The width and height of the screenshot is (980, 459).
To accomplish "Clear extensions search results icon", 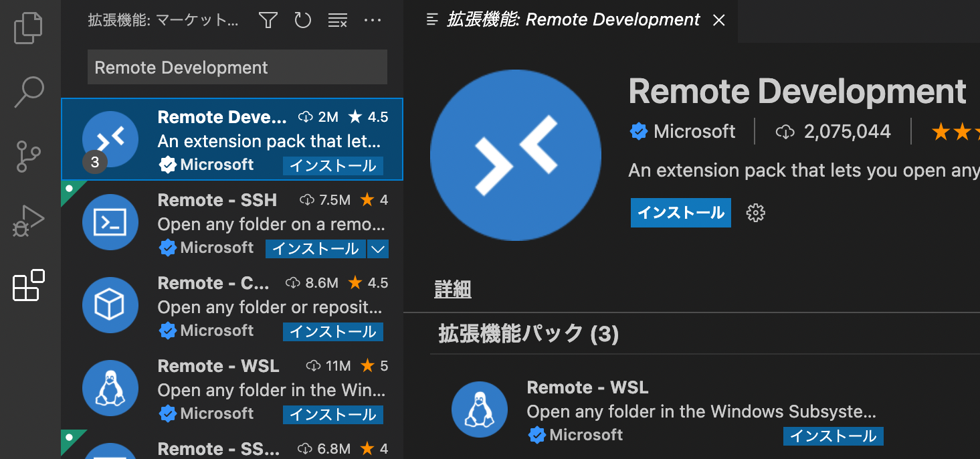I will pyautogui.click(x=338, y=21).
